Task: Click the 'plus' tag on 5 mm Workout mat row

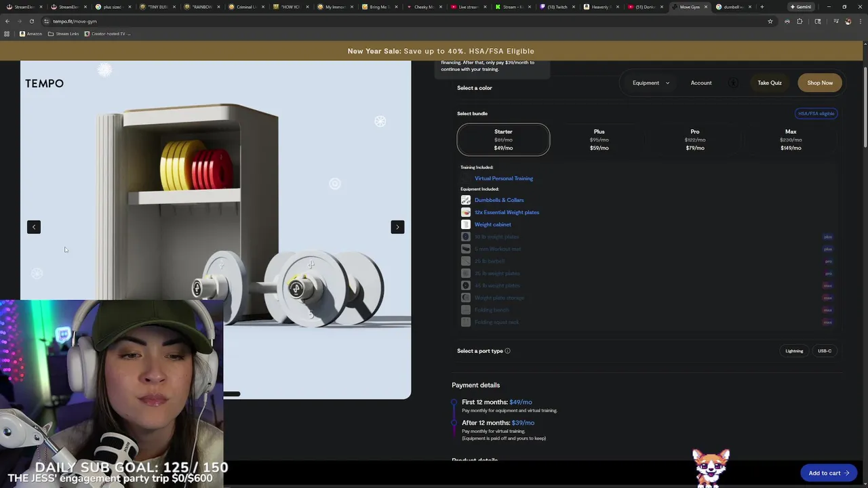Action: point(828,249)
